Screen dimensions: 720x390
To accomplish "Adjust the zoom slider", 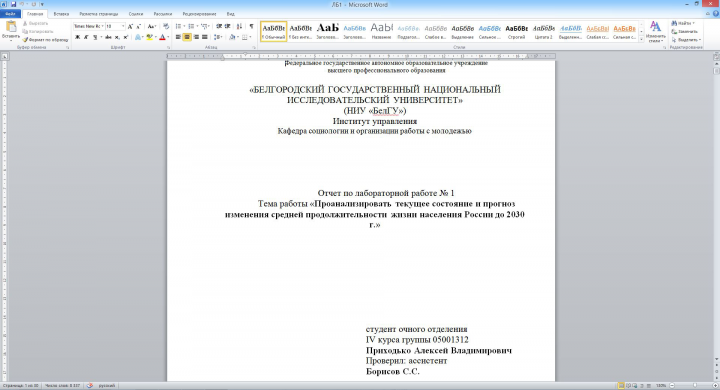I will coord(694,386).
